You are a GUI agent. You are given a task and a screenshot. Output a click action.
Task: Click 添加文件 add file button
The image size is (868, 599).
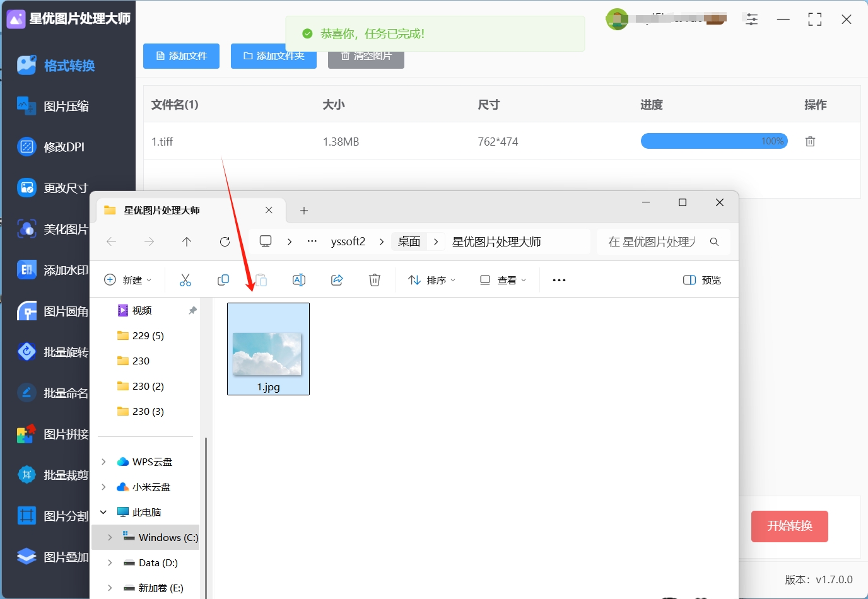pyautogui.click(x=181, y=55)
